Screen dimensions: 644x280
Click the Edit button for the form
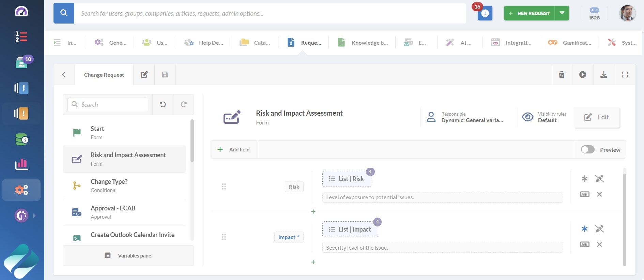[597, 117]
